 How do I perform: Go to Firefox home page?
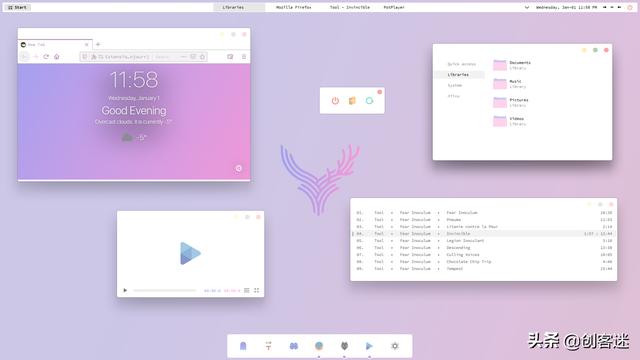point(57,57)
